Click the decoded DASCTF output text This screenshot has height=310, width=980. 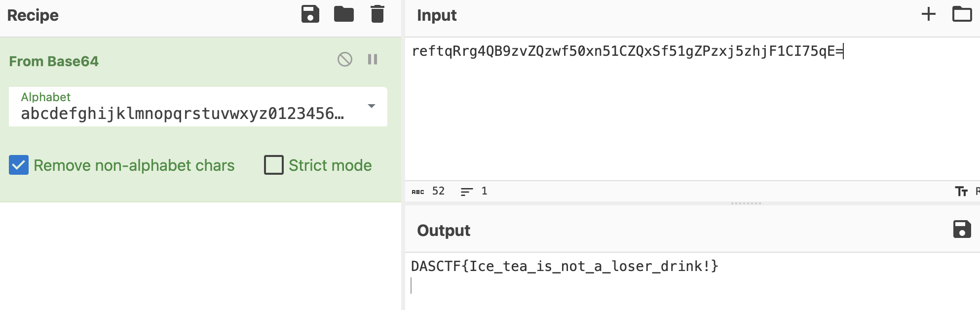[x=565, y=267]
